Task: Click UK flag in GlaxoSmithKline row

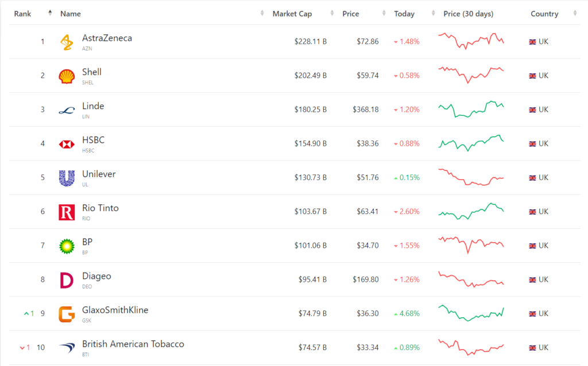Action: click(x=532, y=314)
